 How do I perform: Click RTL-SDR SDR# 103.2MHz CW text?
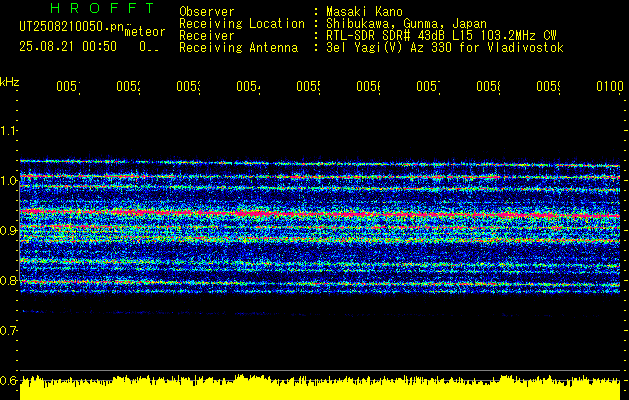[441, 36]
